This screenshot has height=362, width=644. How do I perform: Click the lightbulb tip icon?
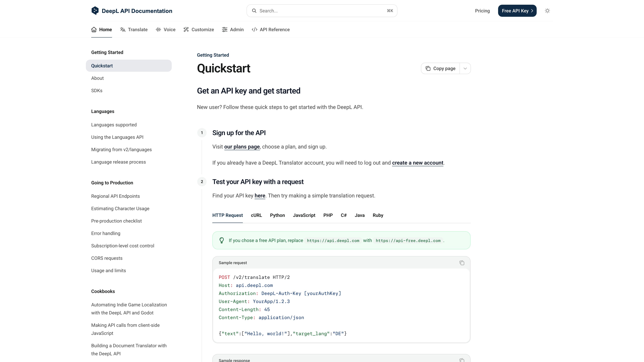pos(222,240)
